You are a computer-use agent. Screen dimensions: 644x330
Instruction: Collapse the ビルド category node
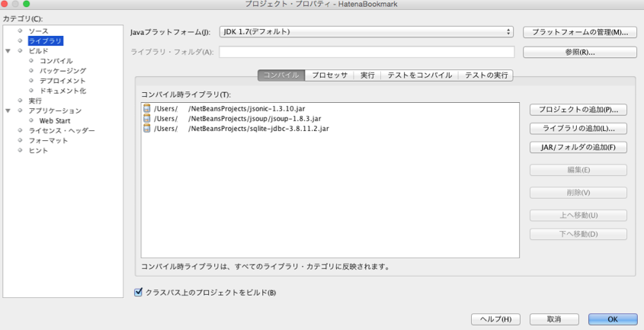[8, 51]
